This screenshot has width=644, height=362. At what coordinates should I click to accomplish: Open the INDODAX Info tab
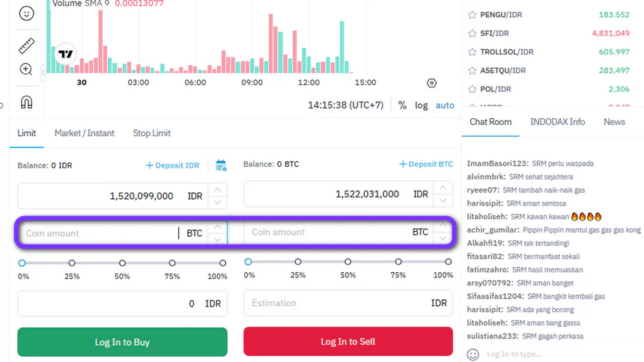[x=557, y=122]
